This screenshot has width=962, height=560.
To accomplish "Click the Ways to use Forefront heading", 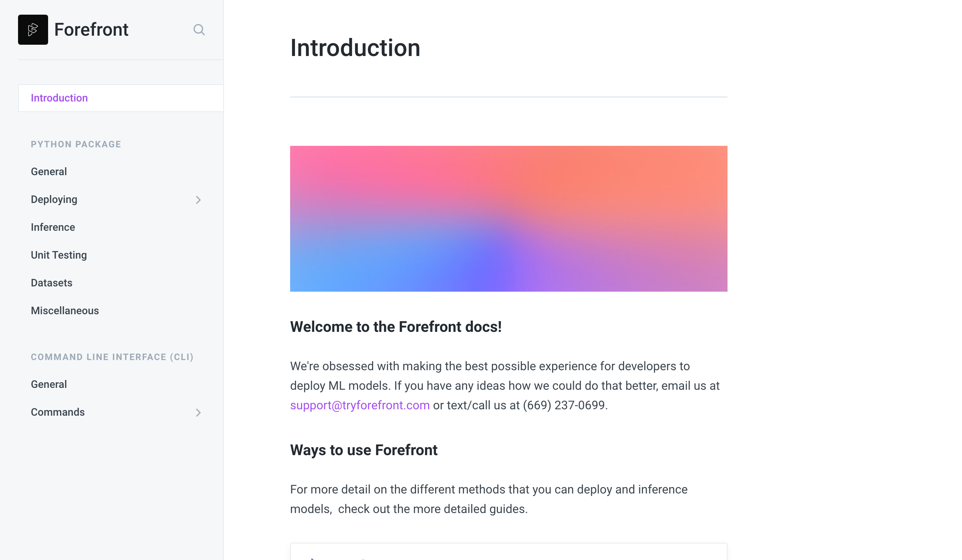I will (364, 450).
